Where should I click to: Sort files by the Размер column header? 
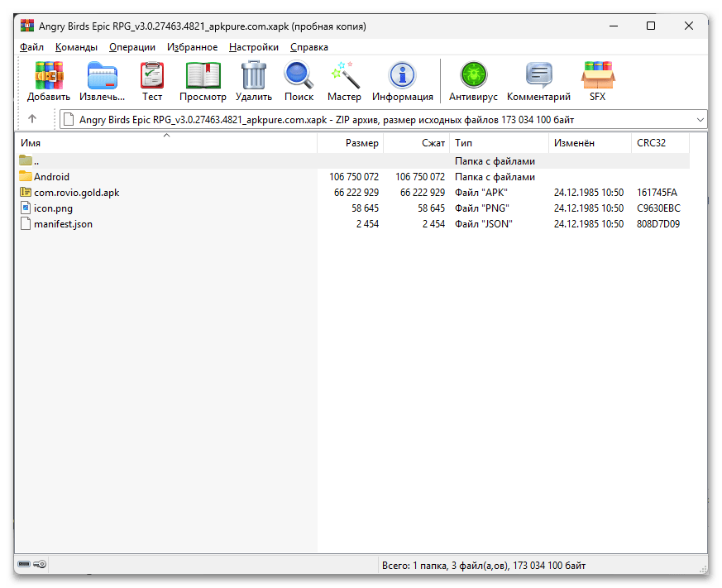click(351, 143)
